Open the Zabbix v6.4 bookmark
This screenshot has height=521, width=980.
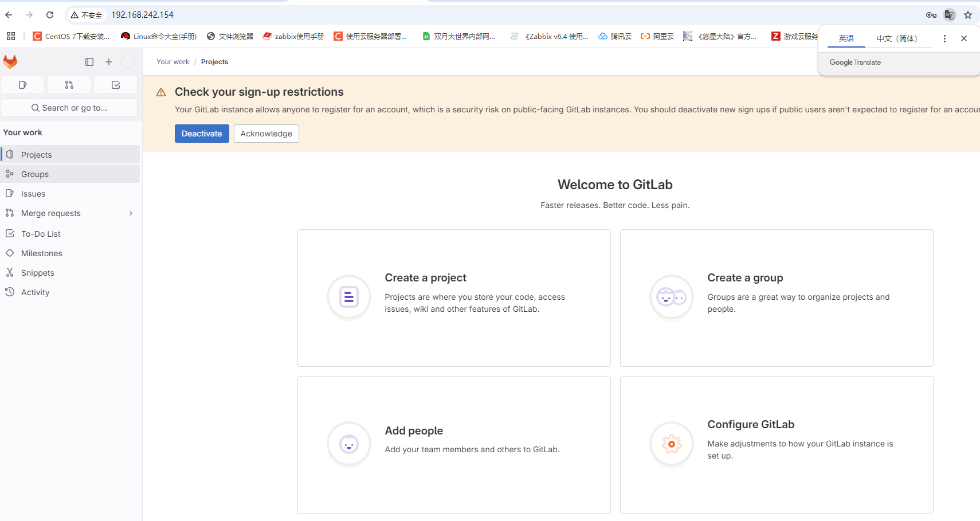550,36
